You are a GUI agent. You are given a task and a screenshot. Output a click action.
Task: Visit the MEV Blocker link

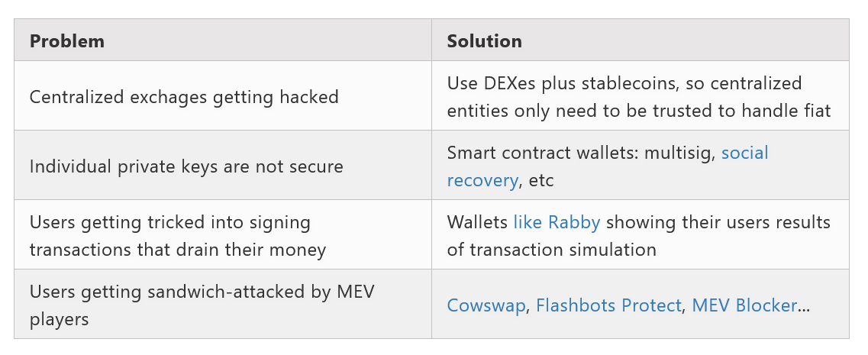[744, 305]
